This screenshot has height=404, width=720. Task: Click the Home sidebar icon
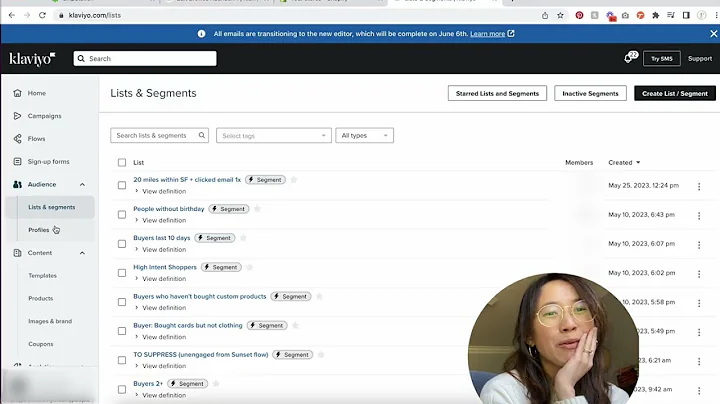point(17,93)
